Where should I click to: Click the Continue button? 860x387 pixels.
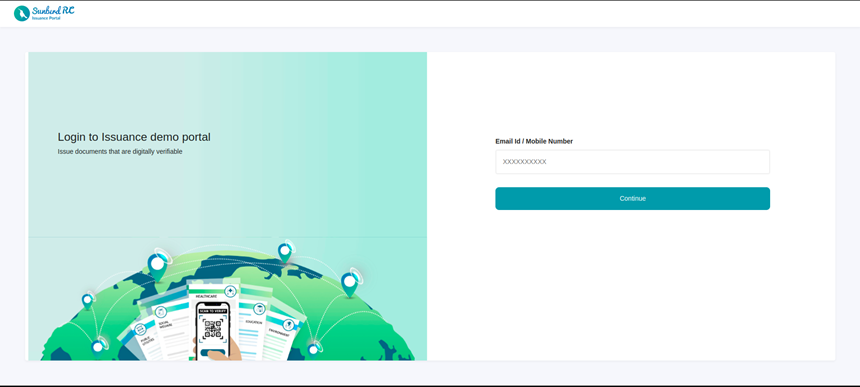632,198
